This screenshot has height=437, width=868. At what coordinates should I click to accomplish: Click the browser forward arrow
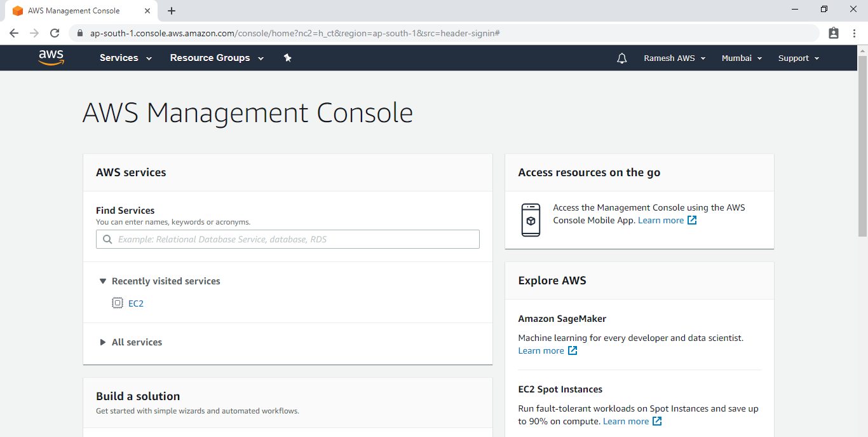[34, 33]
